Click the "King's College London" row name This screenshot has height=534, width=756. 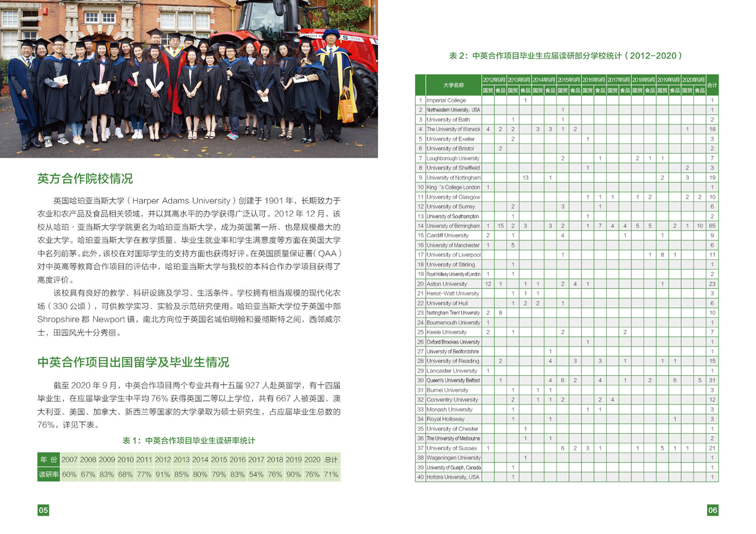[x=453, y=187]
